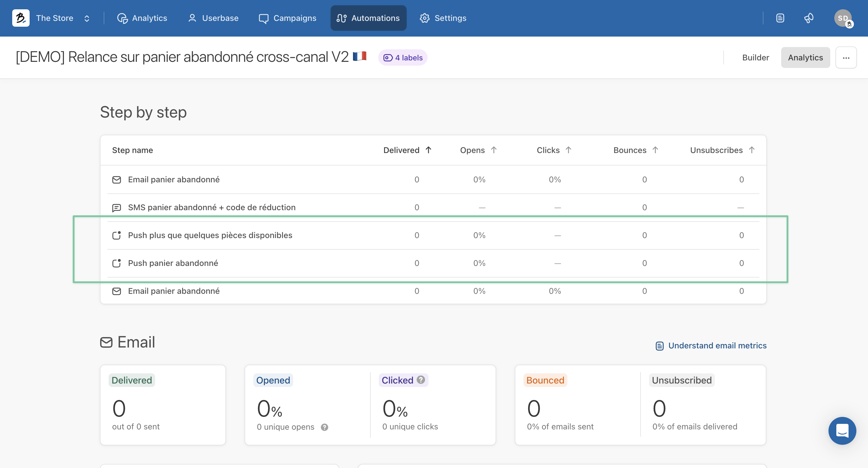
Task: Click '0% of emails sent' text
Action: [x=560, y=426]
